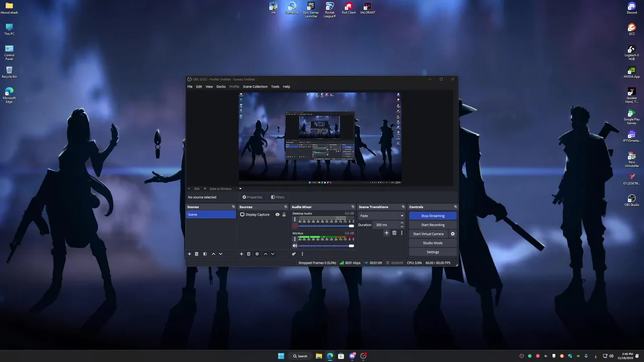Configure virtual camera gear icon
Screen dimensions: 644x362
[452, 234]
